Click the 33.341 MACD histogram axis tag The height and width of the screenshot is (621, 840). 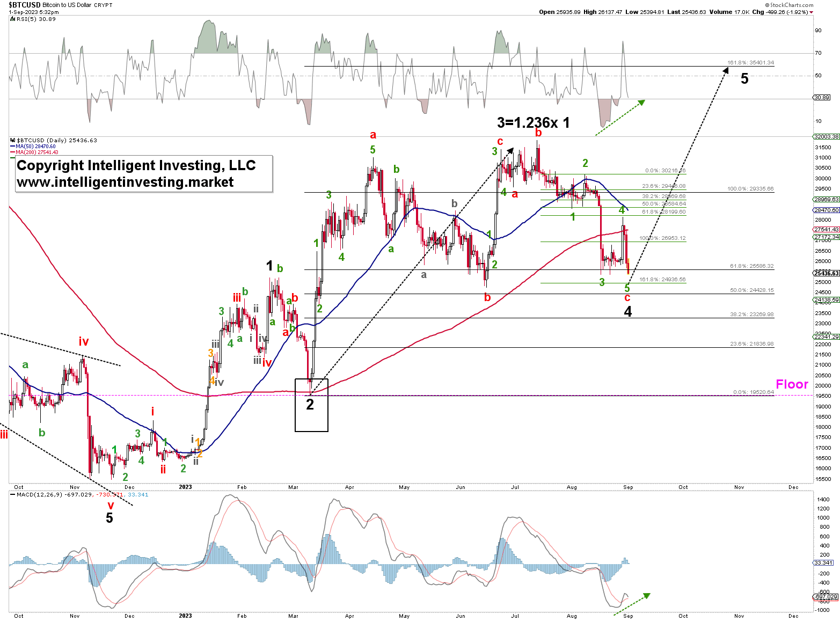click(823, 562)
